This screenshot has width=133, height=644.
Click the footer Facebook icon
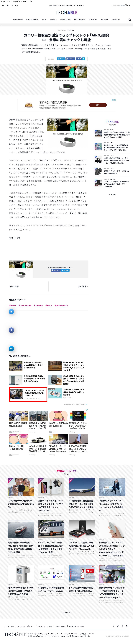[x=122, y=626]
